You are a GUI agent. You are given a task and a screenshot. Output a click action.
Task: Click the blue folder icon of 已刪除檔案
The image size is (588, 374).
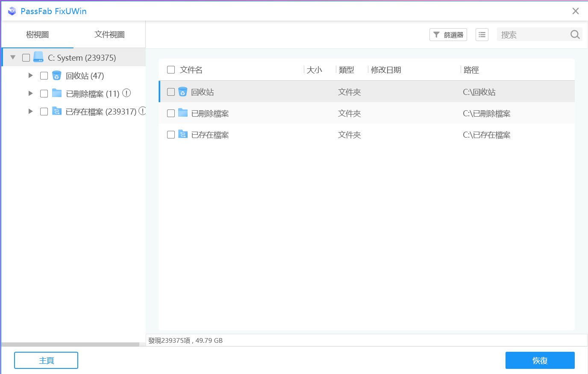tap(57, 93)
